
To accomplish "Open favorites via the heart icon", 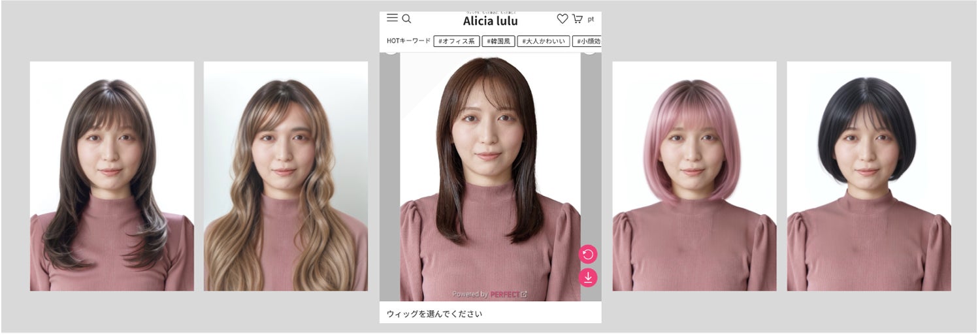I will pyautogui.click(x=562, y=19).
